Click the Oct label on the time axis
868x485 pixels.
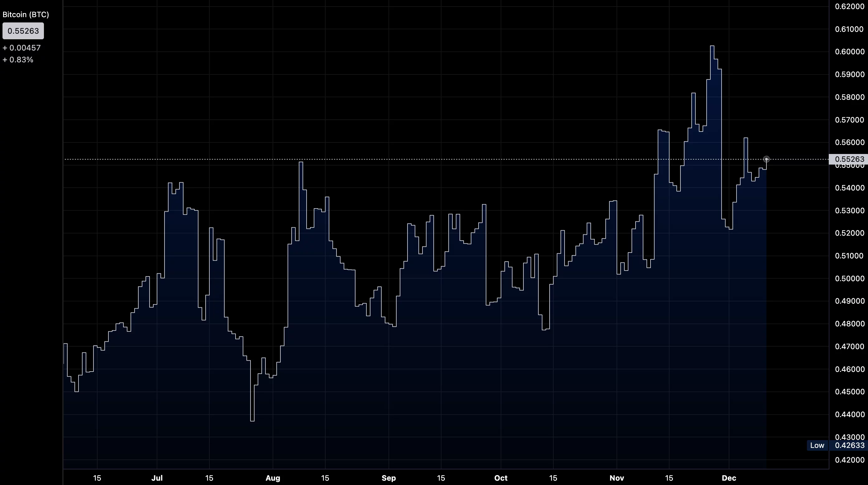click(x=501, y=478)
